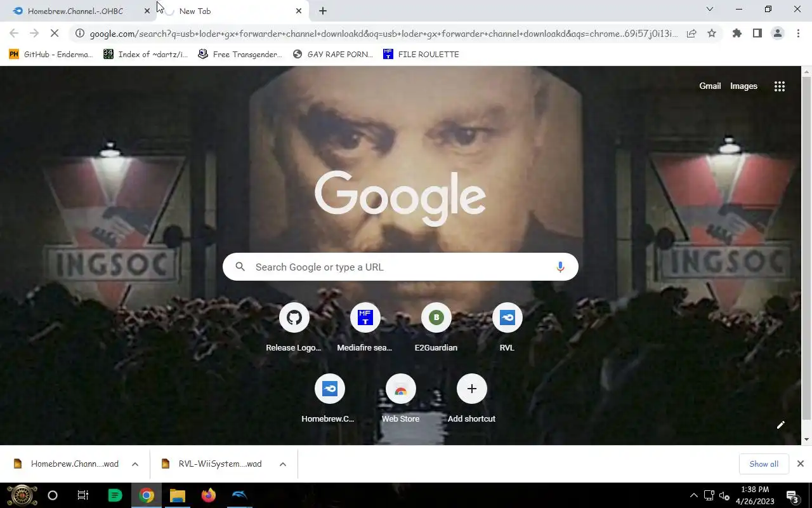This screenshot has height=508, width=812.
Task: Close the New Tab tab
Action: tap(299, 11)
